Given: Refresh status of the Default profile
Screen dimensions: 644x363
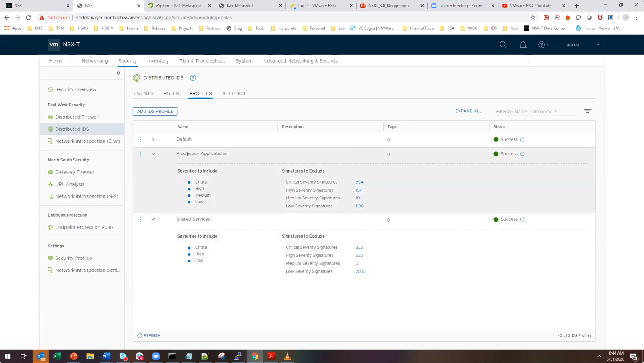Looking at the screenshot, I should pyautogui.click(x=523, y=140).
